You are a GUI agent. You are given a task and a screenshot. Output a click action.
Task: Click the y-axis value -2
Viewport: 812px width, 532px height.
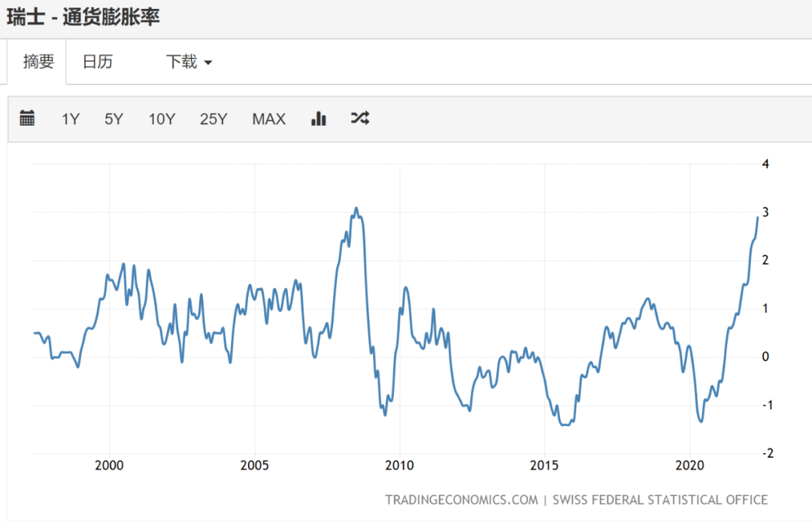[768, 453]
